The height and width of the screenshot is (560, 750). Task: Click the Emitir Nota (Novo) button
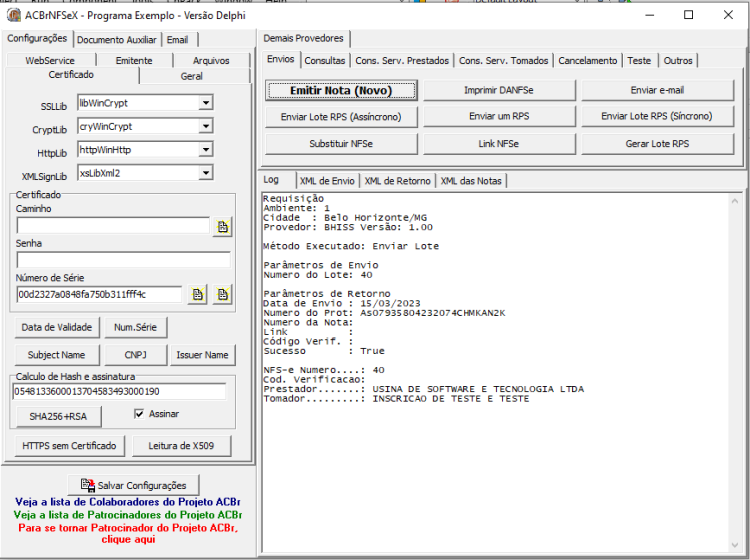pos(341,90)
